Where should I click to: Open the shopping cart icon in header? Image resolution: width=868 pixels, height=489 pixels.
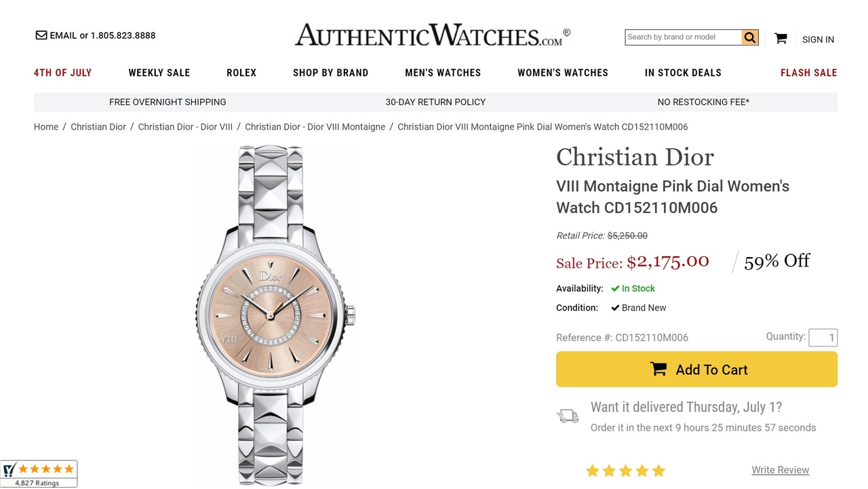(x=781, y=39)
